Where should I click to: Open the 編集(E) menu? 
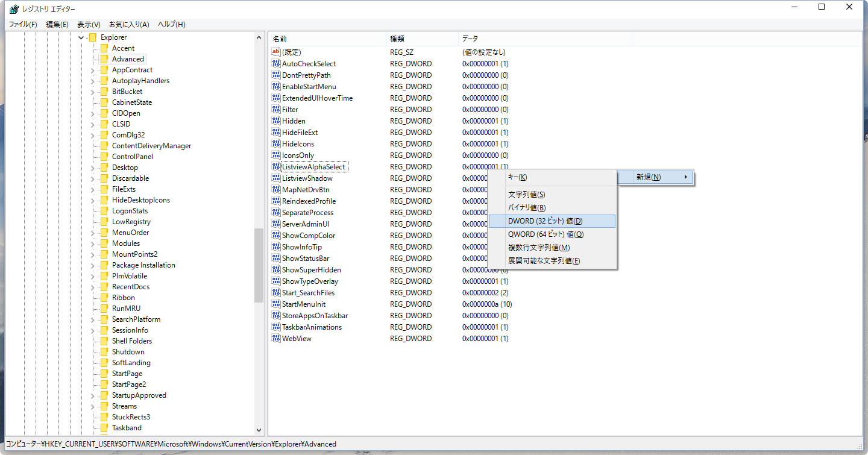(57, 24)
